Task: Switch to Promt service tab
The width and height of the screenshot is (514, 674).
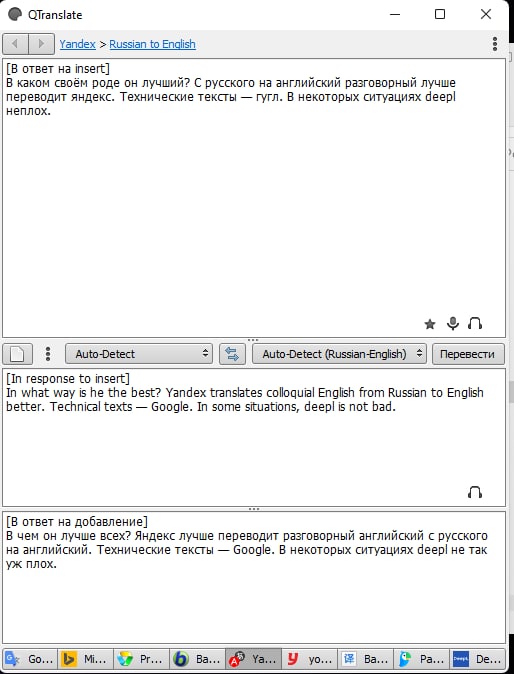Action: [141, 659]
